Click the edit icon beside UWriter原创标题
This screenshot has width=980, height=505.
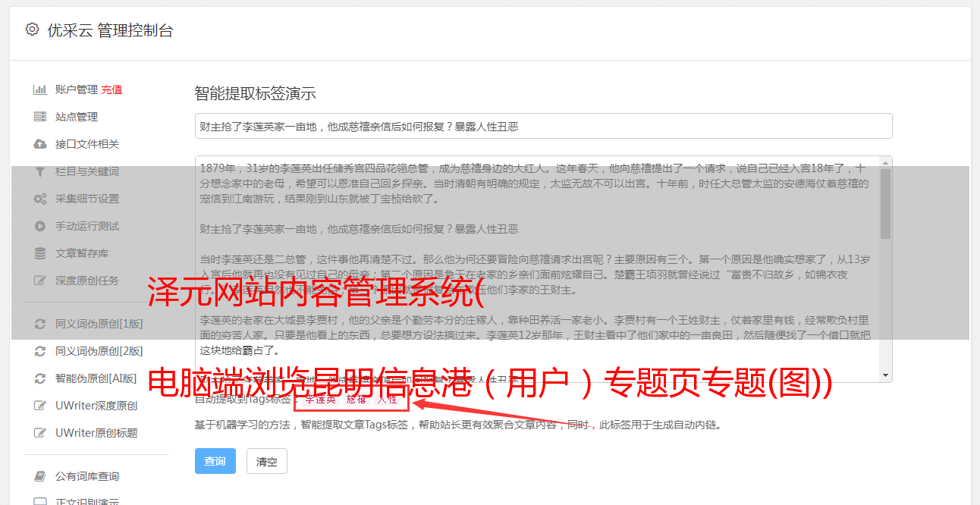pyautogui.click(x=40, y=433)
